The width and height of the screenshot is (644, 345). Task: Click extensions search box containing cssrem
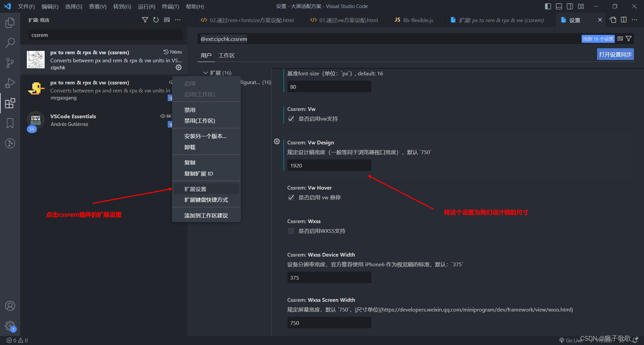[105, 35]
